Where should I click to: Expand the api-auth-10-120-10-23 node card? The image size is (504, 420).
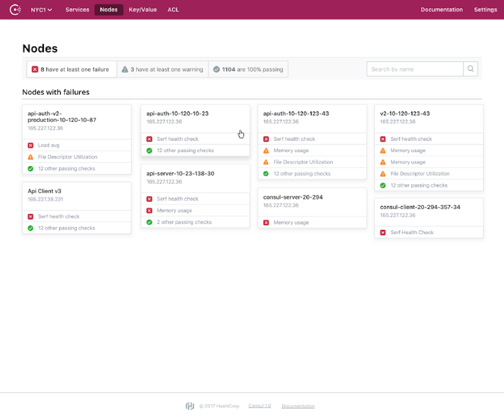pos(195,117)
